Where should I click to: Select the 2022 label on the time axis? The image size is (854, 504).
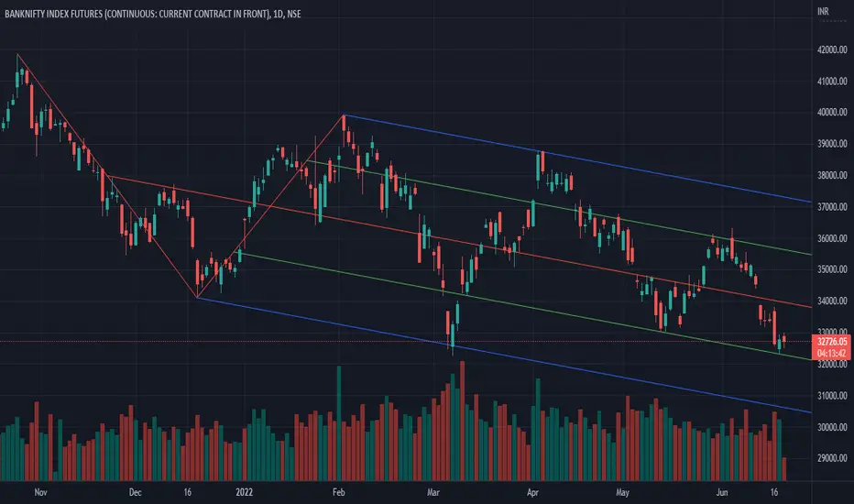[244, 492]
